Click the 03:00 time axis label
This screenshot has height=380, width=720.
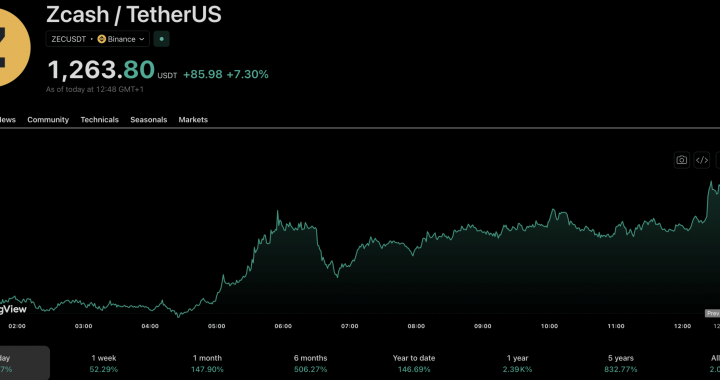84,326
